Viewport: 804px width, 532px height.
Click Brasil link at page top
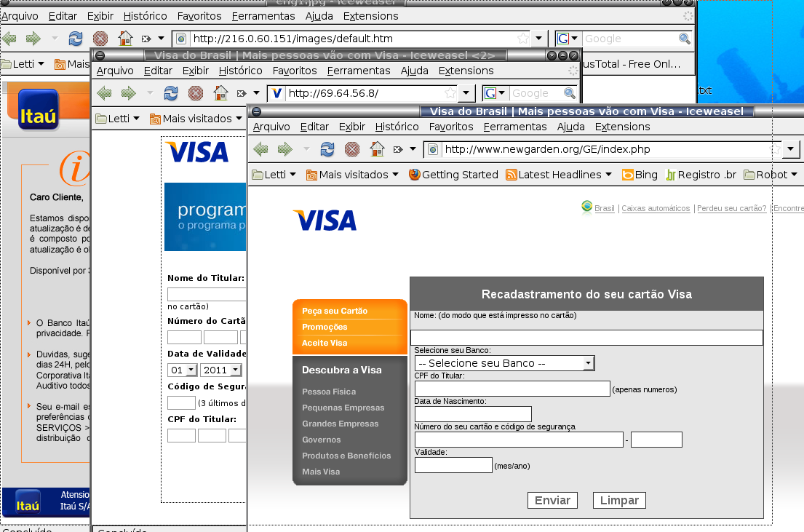605,208
